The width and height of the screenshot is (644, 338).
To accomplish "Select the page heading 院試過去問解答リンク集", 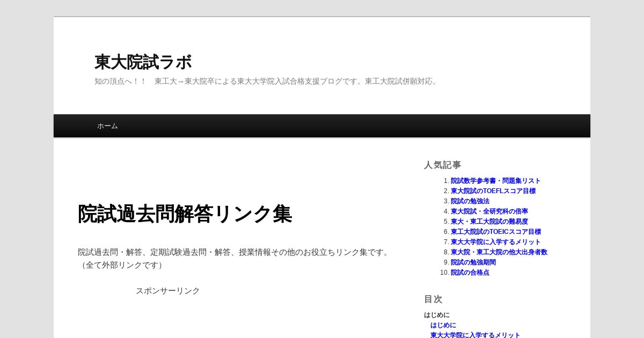I will pos(185,214).
